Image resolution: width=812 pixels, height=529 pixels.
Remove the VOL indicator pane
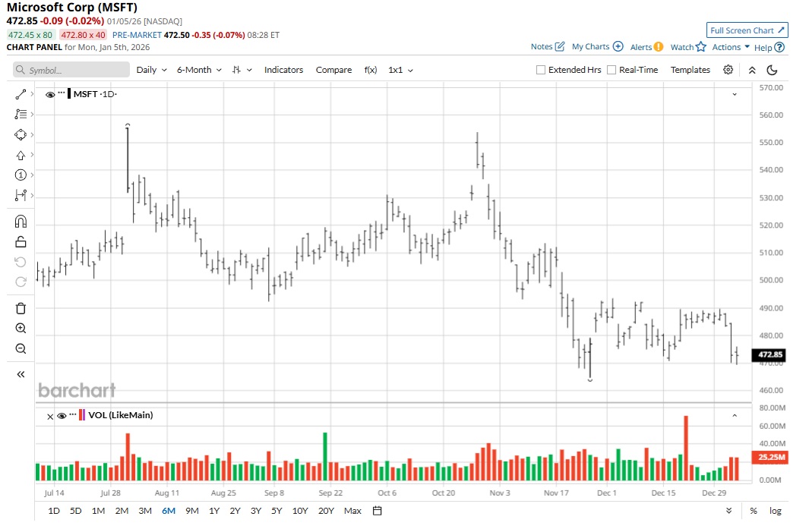click(50, 416)
